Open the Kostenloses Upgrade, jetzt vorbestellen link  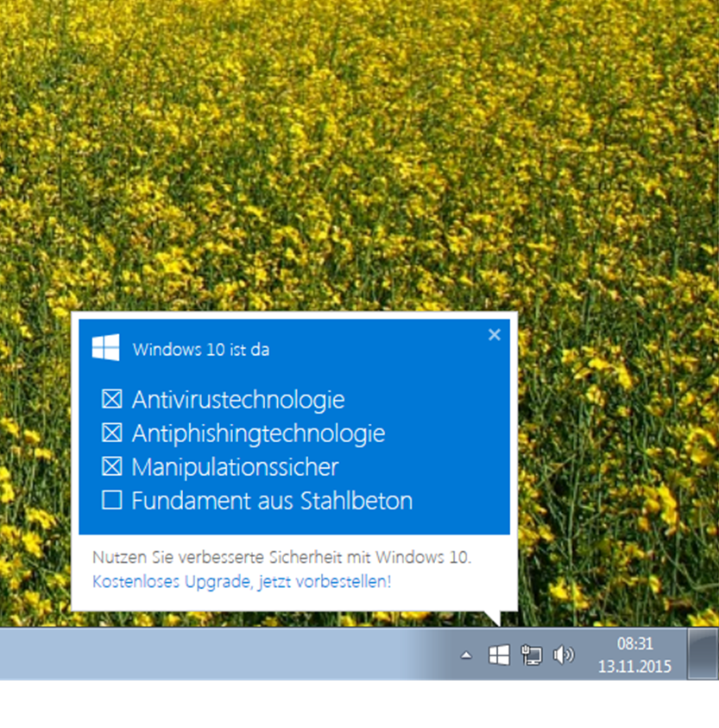242,581
